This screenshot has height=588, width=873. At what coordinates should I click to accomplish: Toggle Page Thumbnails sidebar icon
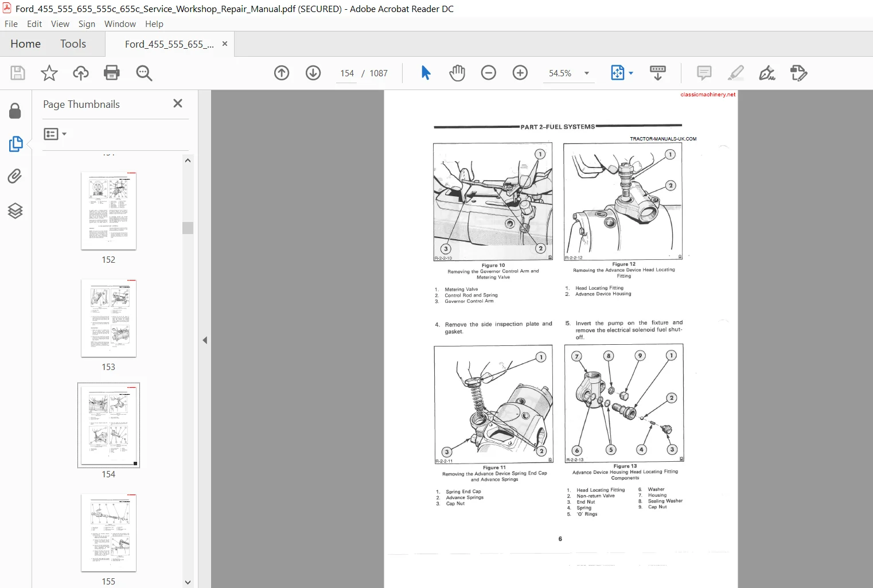coord(15,144)
